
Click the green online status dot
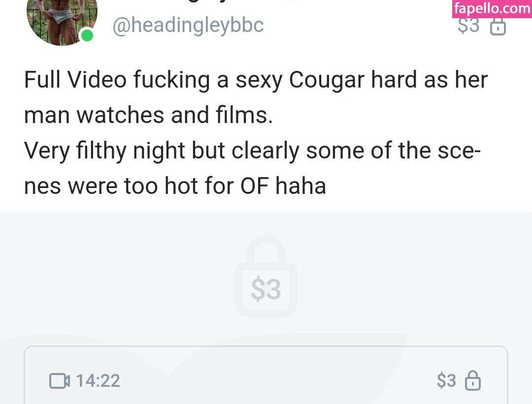coord(87,35)
